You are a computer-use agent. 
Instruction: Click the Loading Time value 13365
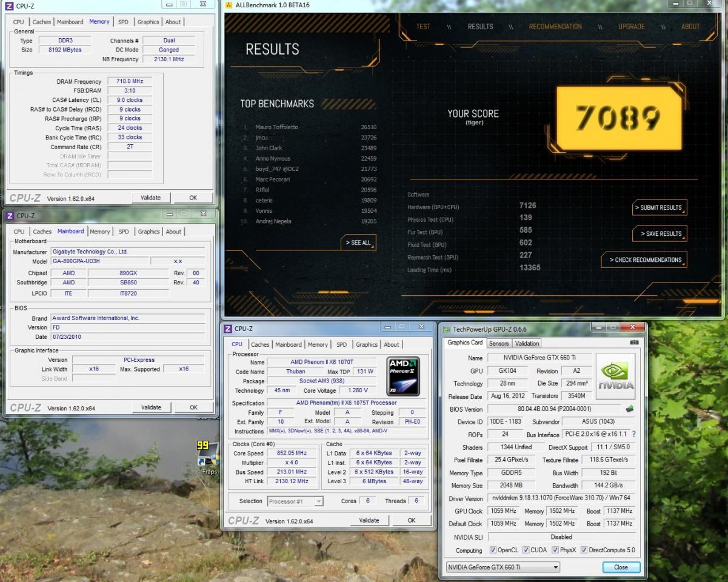pos(530,268)
